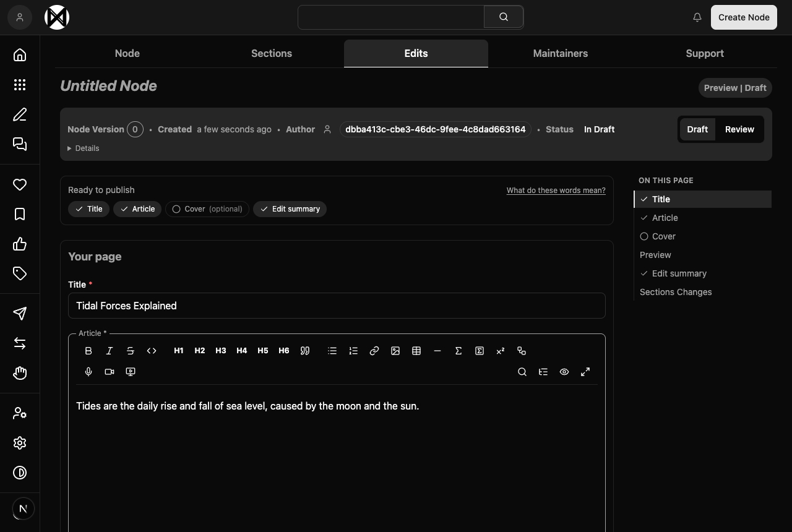
Task: Apply H5 heading style
Action: pyautogui.click(x=263, y=351)
